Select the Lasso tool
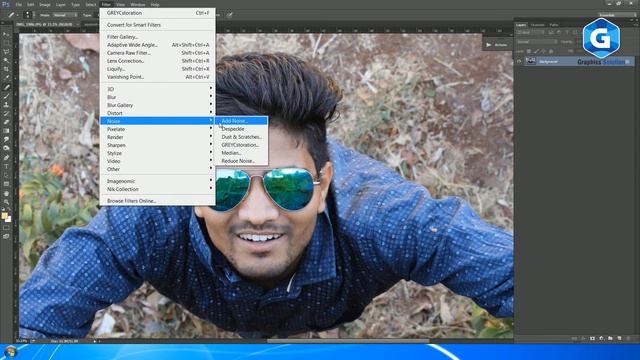This screenshot has height=360, width=640. (6, 51)
